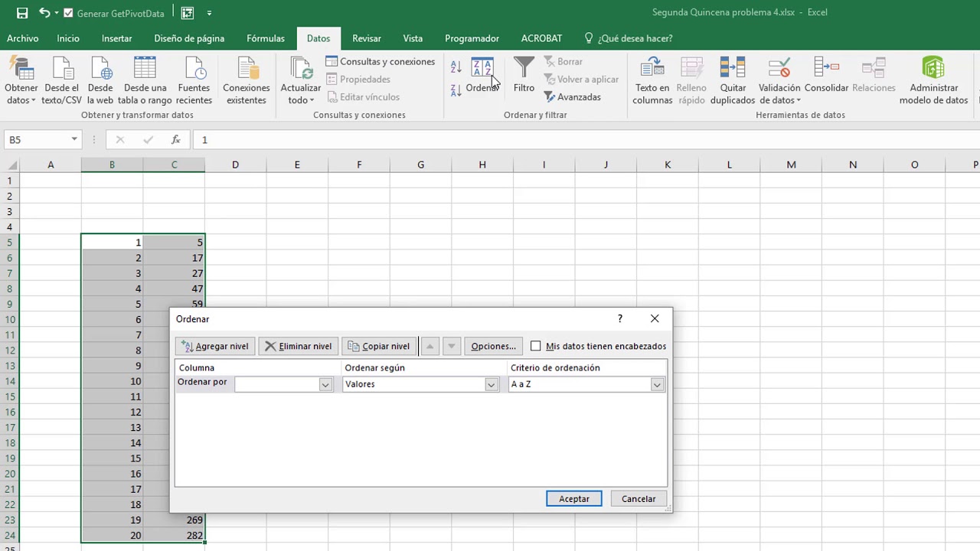
Task: Click the select-all corner of the sheet
Action: tap(10, 165)
